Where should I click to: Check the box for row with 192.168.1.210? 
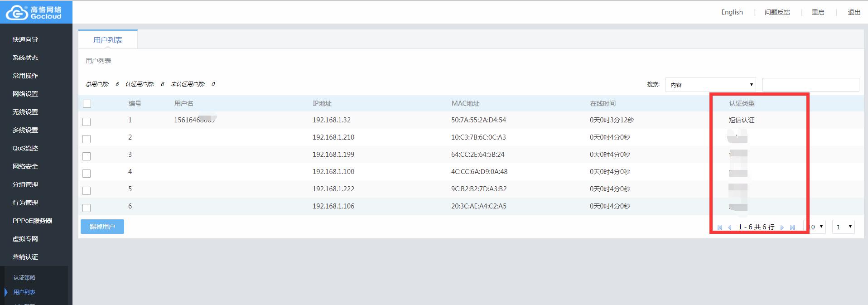click(87, 139)
